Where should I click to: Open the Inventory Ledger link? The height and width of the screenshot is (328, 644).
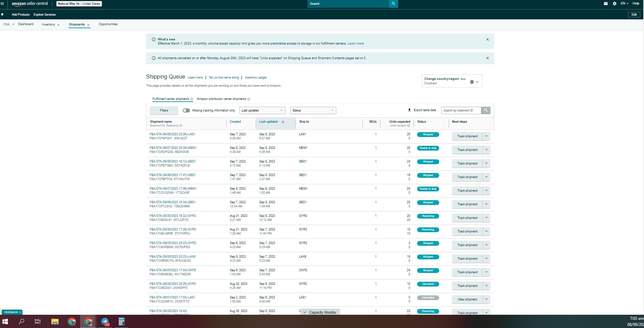(256, 77)
